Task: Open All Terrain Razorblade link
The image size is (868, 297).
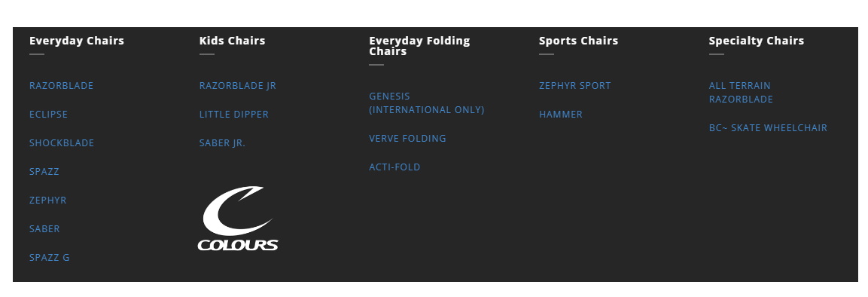Action: pyautogui.click(x=742, y=93)
